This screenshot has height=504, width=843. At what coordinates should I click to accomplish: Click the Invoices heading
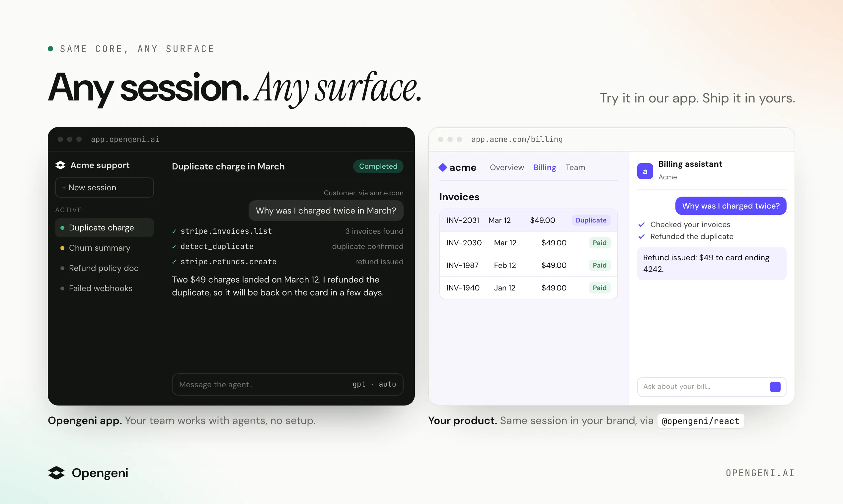pyautogui.click(x=459, y=197)
